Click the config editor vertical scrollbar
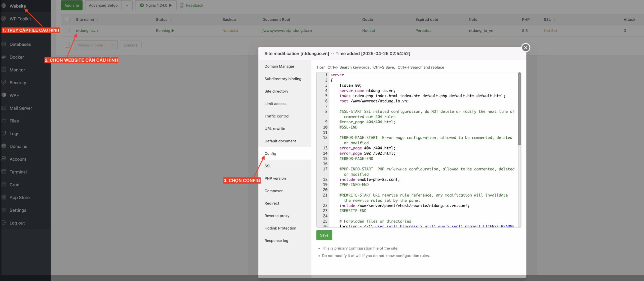The width and height of the screenshot is (644, 281). (519, 109)
